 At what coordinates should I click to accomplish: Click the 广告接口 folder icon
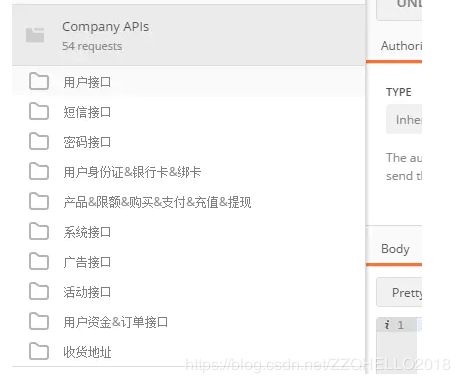(39, 262)
